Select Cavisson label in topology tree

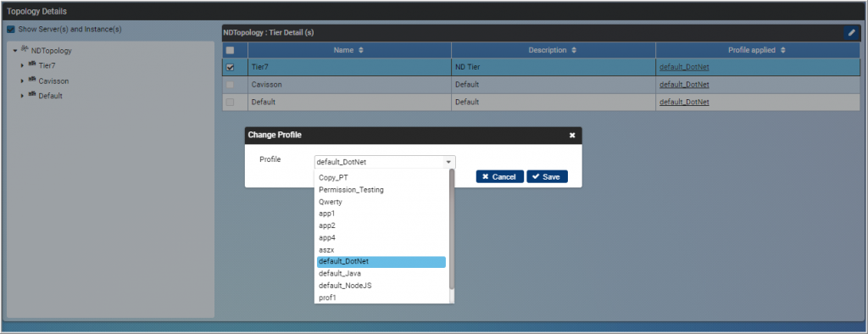[x=53, y=81]
